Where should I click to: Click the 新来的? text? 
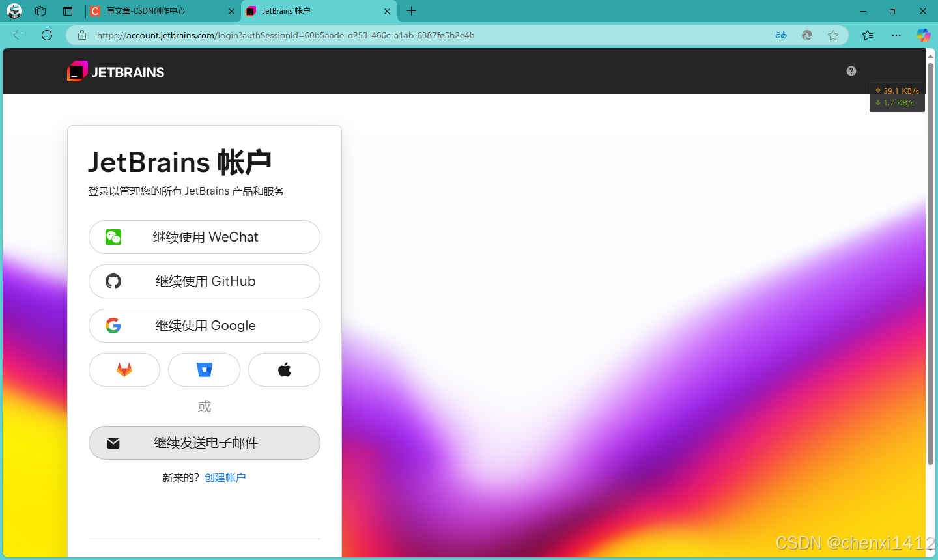coord(181,477)
